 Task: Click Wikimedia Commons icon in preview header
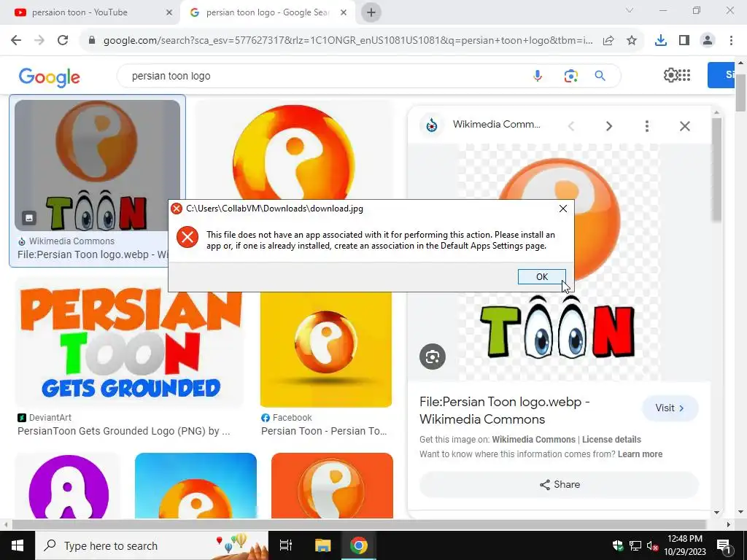(x=432, y=125)
